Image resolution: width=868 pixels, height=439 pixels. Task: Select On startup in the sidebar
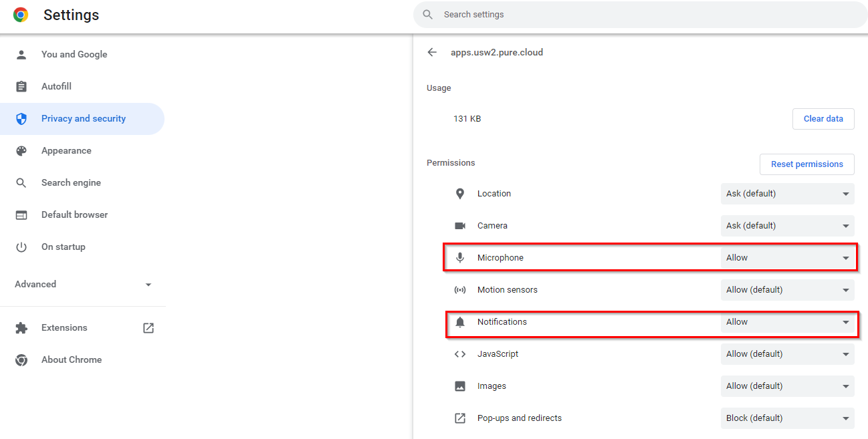[x=63, y=247]
